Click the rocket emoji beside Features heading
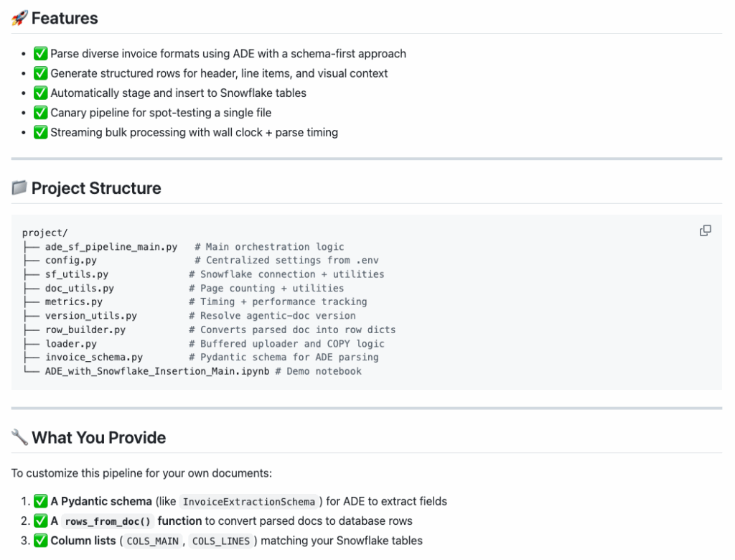The image size is (735, 560). click(19, 19)
